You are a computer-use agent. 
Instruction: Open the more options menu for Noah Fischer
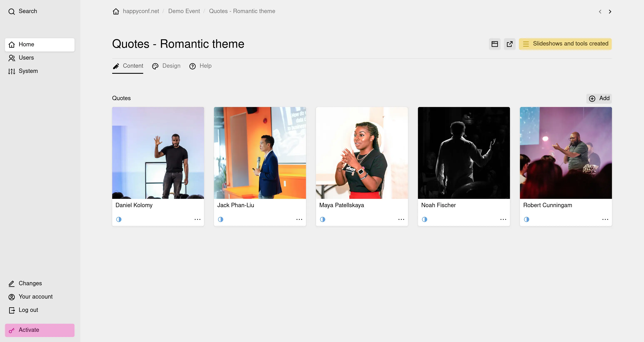click(x=503, y=219)
